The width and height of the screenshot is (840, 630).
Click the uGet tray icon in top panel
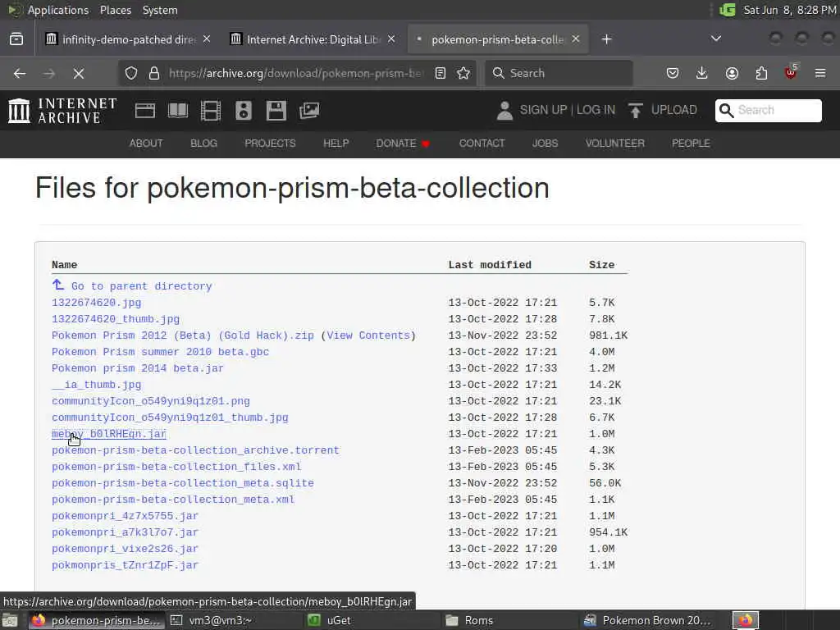pyautogui.click(x=727, y=10)
